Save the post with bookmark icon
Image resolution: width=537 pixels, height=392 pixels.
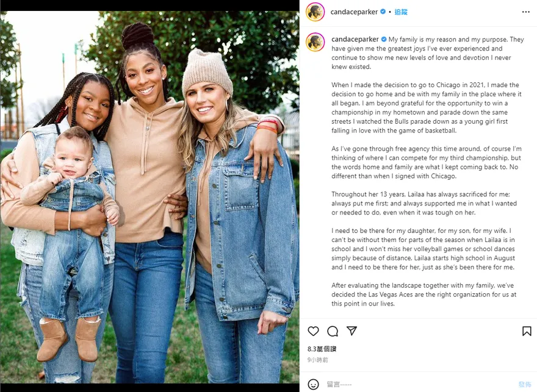click(x=527, y=331)
